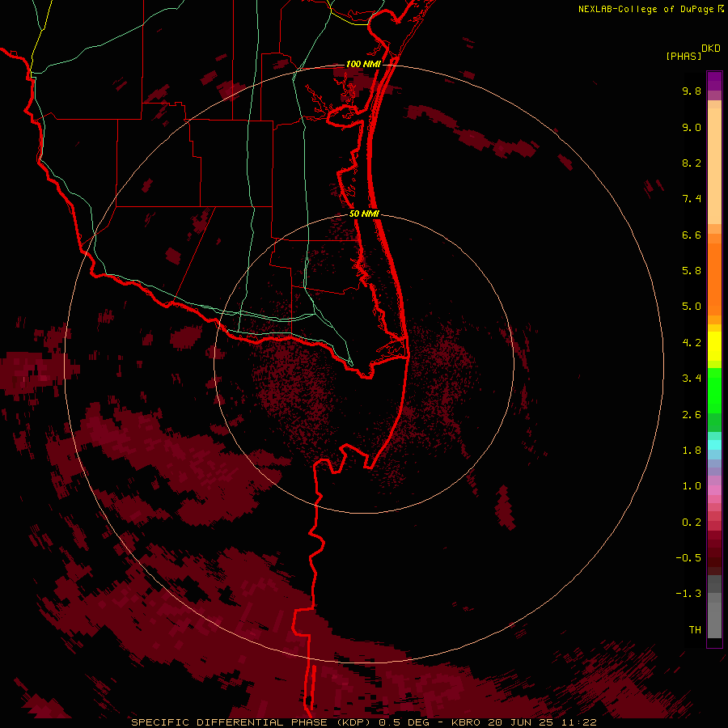Image resolution: width=728 pixels, height=728 pixels.
Task: Click the KBRO radar site identifier
Action: click(466, 722)
